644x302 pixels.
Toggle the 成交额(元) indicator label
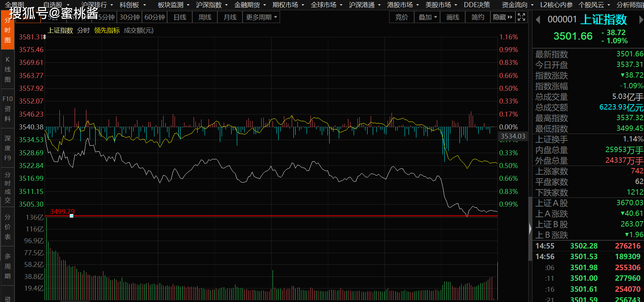coord(138,30)
